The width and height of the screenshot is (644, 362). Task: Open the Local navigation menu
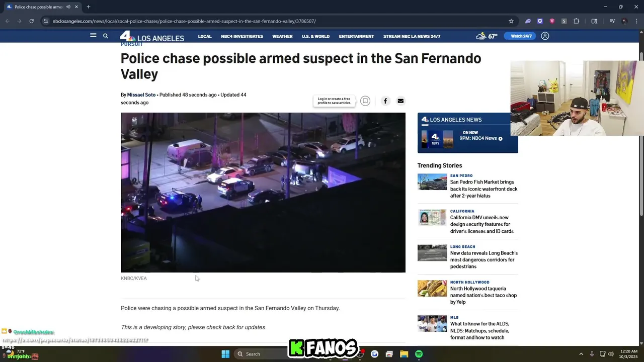pyautogui.click(x=205, y=36)
